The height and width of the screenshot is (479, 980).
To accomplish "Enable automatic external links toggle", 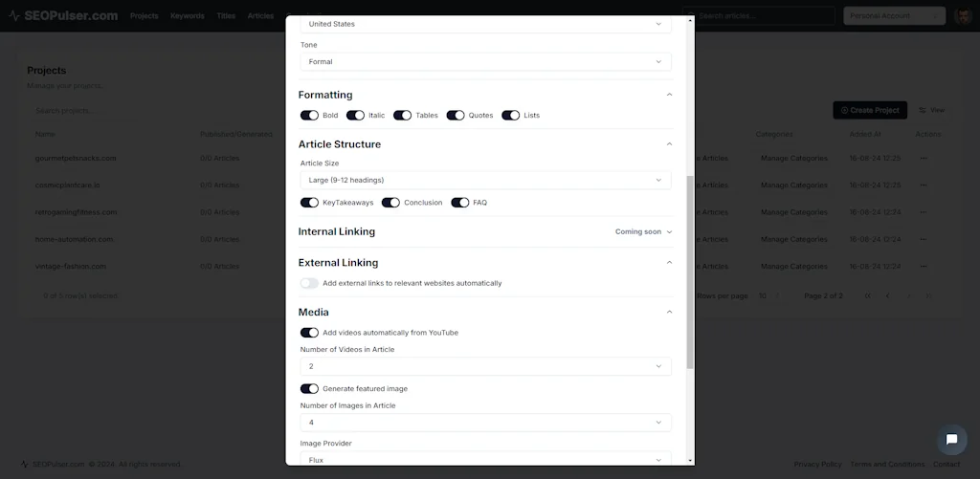I will pyautogui.click(x=309, y=283).
